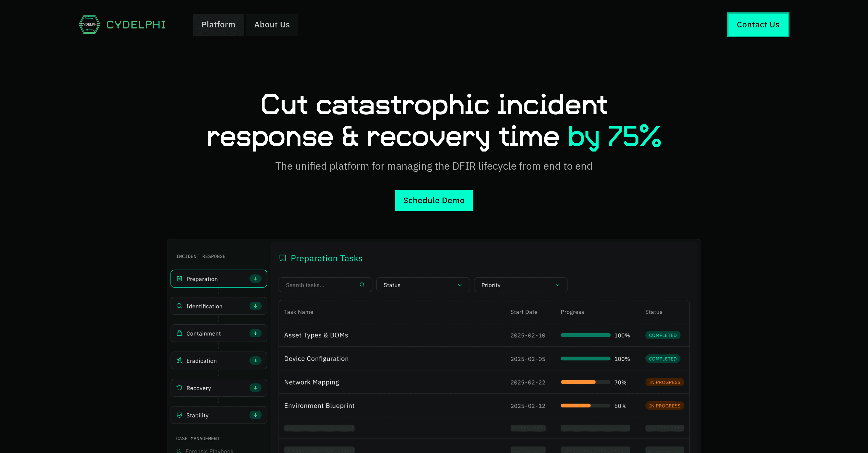Click the Forensic Playbook icon under Case Management
The width and height of the screenshot is (868, 453).
(179, 451)
